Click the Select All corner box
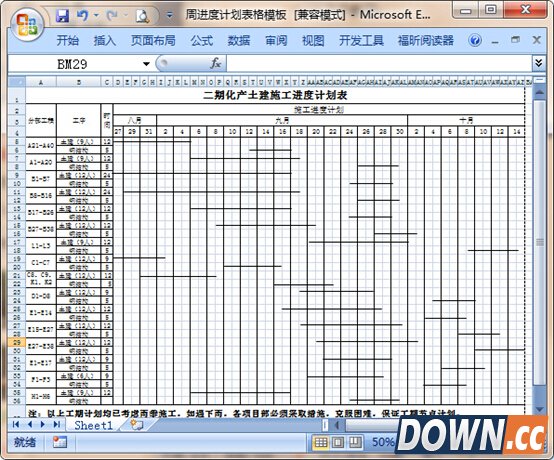 [17, 82]
